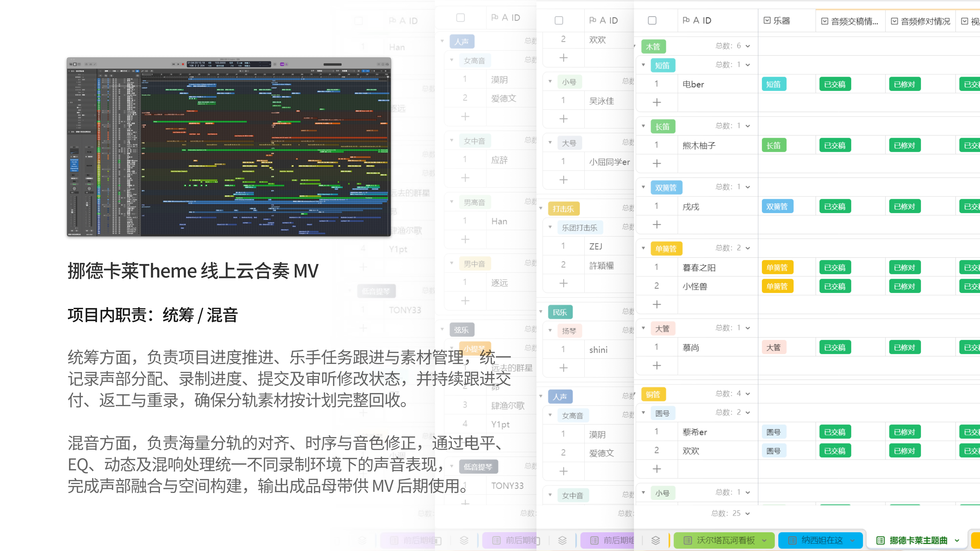Click orange 单簧管 tag in 暮春之阳 row
The width and height of the screenshot is (980, 551).
pos(777,268)
